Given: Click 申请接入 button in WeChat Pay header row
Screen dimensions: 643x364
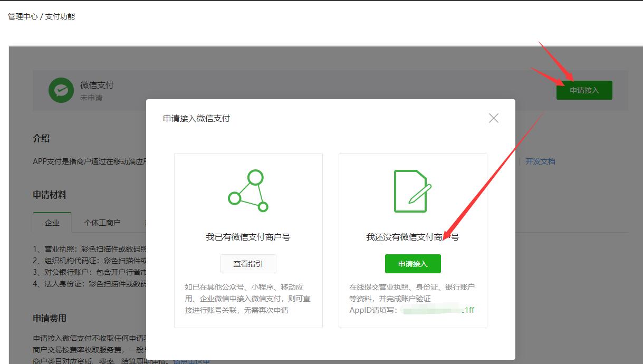Looking at the screenshot, I should click(x=584, y=90).
